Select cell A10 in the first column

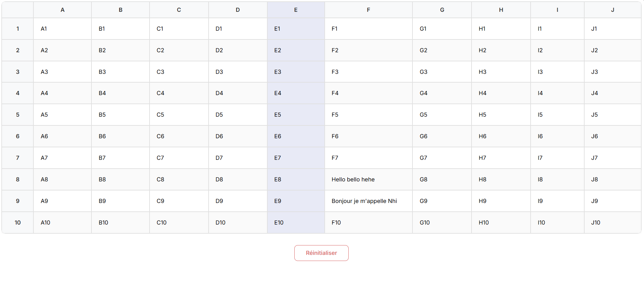62,223
